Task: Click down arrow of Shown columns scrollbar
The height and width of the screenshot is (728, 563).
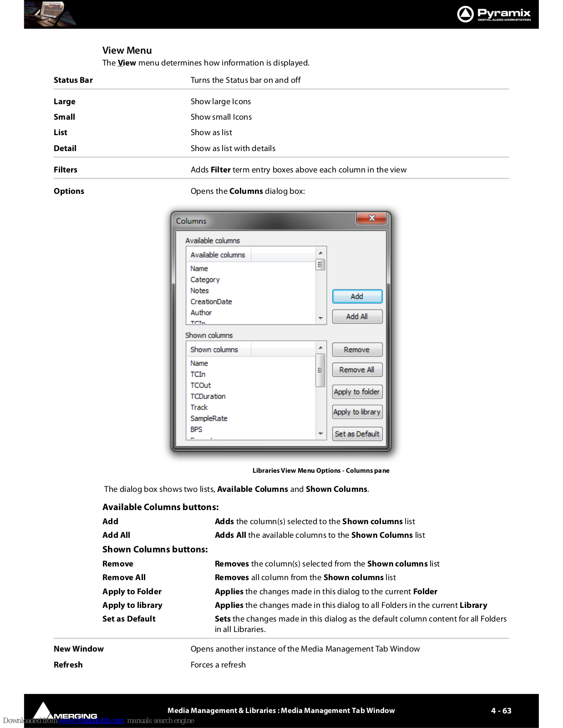Action: (x=320, y=434)
